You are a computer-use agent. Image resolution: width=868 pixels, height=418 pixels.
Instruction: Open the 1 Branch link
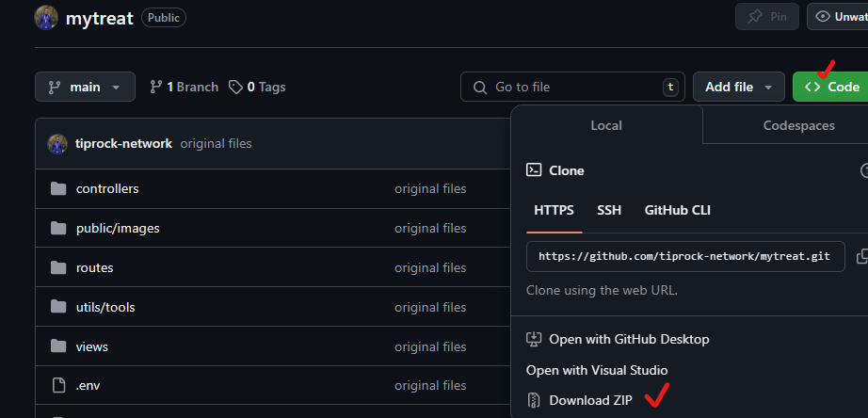tap(185, 87)
